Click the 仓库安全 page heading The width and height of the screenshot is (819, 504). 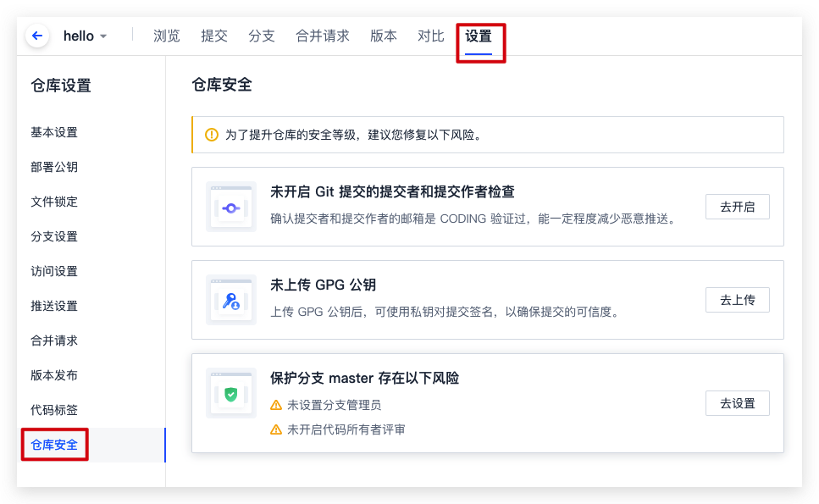pyautogui.click(x=222, y=85)
